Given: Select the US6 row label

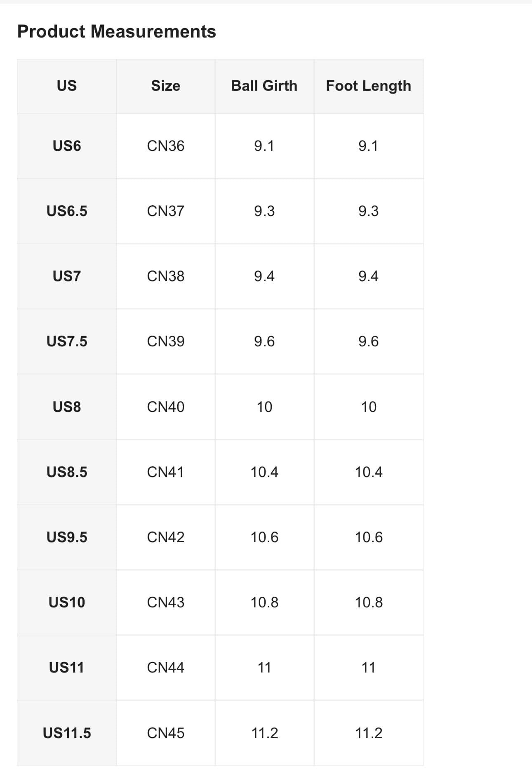Looking at the screenshot, I should [x=66, y=146].
